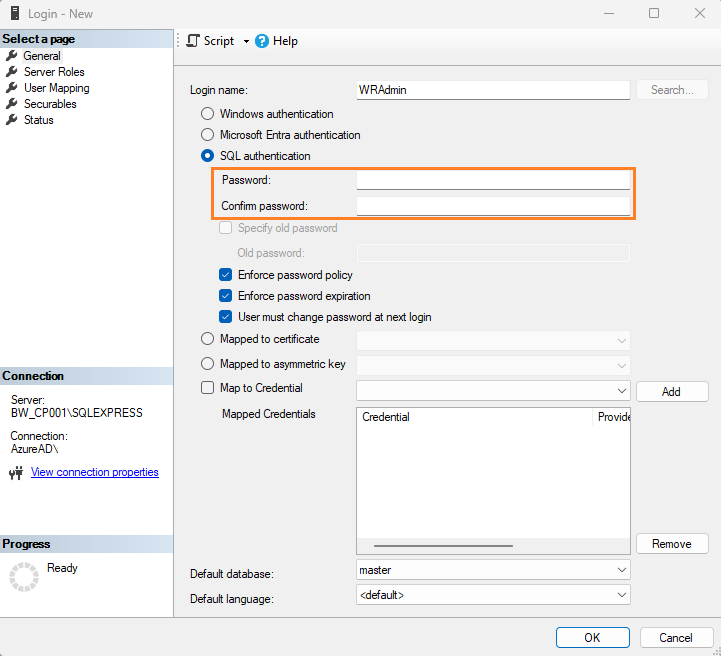Click the Help question mark icon
The height and width of the screenshot is (656, 721).
(262, 41)
